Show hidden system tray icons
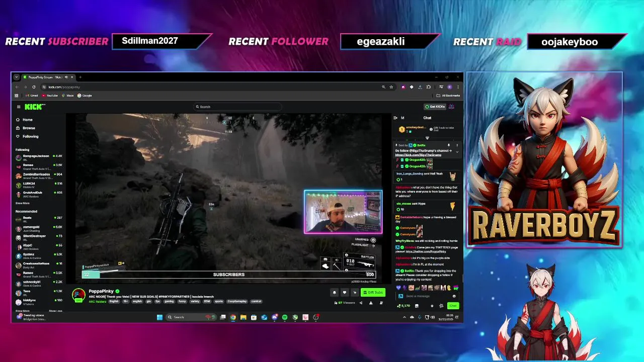Image resolution: width=644 pixels, height=362 pixels. (405, 317)
